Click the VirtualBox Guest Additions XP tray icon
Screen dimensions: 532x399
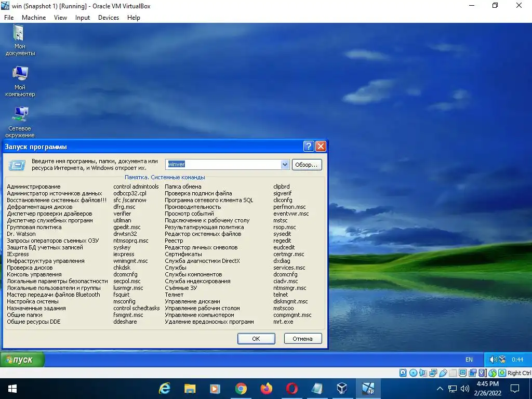click(502, 360)
